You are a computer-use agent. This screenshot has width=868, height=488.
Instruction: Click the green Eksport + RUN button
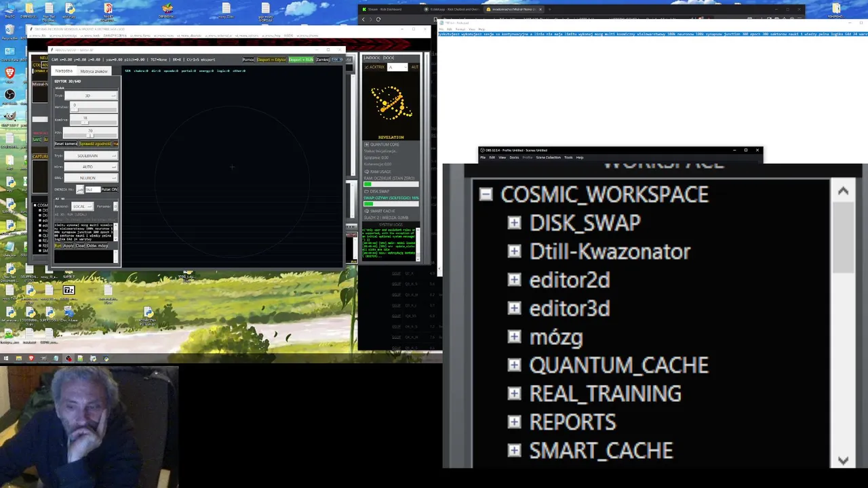pyautogui.click(x=301, y=60)
